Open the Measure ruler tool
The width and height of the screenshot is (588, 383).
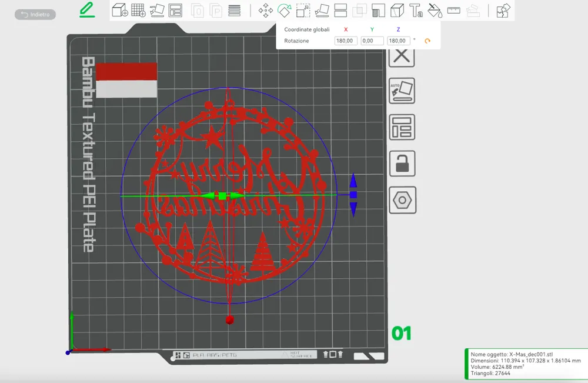(453, 10)
